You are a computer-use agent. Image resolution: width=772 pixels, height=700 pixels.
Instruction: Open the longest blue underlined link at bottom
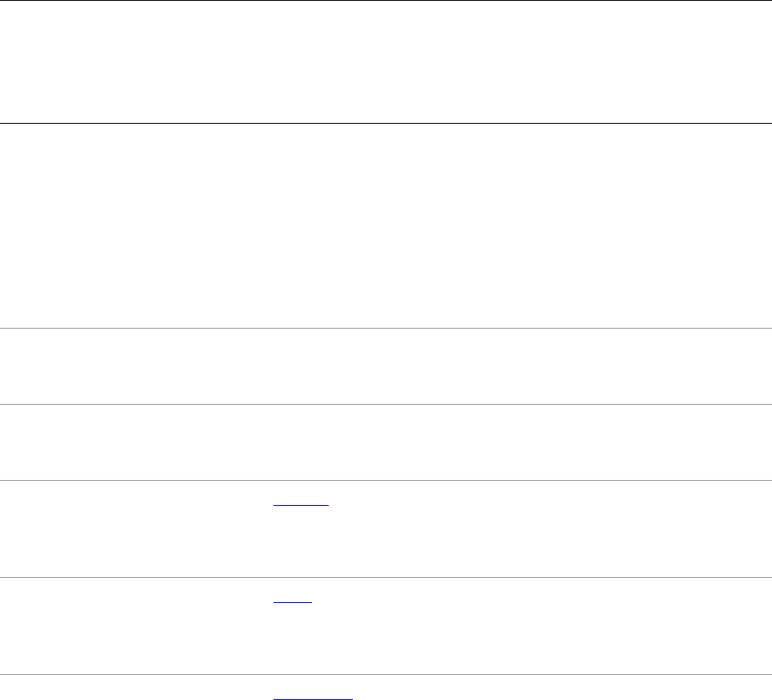tap(313, 698)
